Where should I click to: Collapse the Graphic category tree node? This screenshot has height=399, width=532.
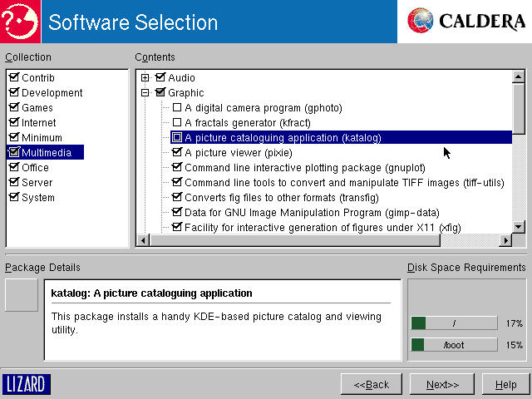pos(145,93)
